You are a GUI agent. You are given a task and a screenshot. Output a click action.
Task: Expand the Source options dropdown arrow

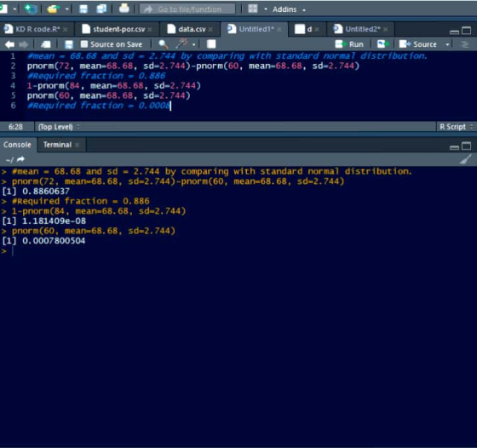[x=447, y=44]
